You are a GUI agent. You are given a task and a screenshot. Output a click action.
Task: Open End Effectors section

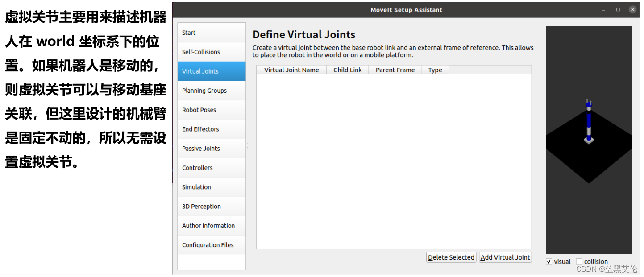(212, 129)
